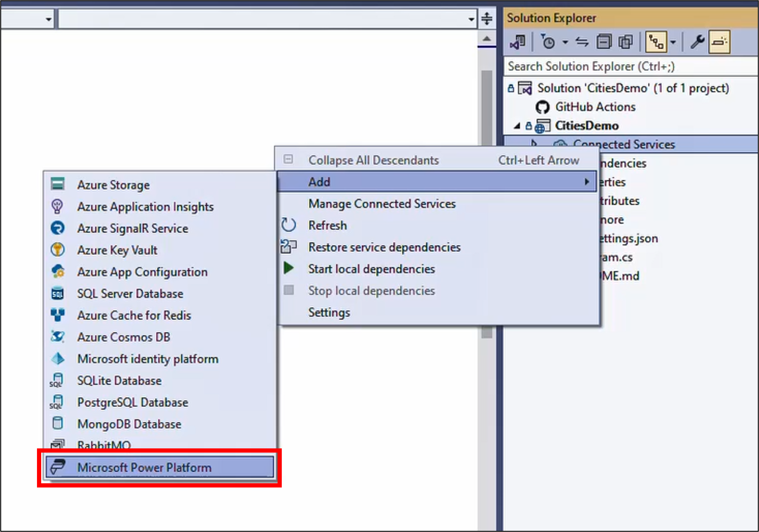This screenshot has width=759, height=532.
Task: Open the Add submenu
Action: [437, 182]
